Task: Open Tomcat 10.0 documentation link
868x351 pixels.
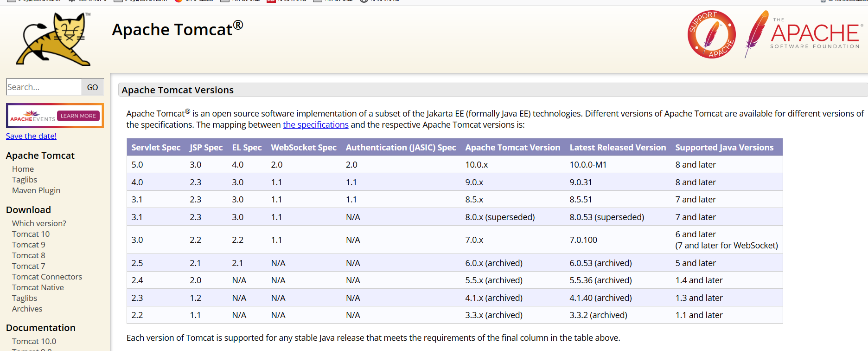Action: pyautogui.click(x=34, y=341)
